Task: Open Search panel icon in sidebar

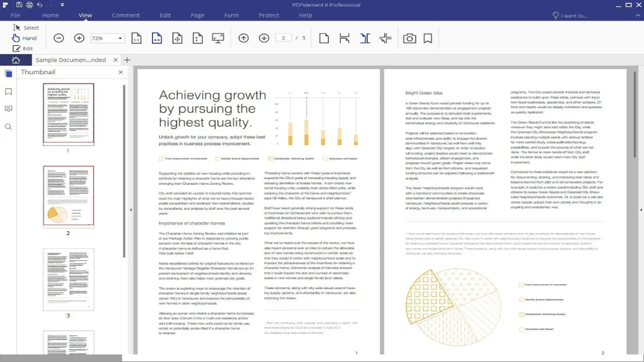Action: pos(8,127)
